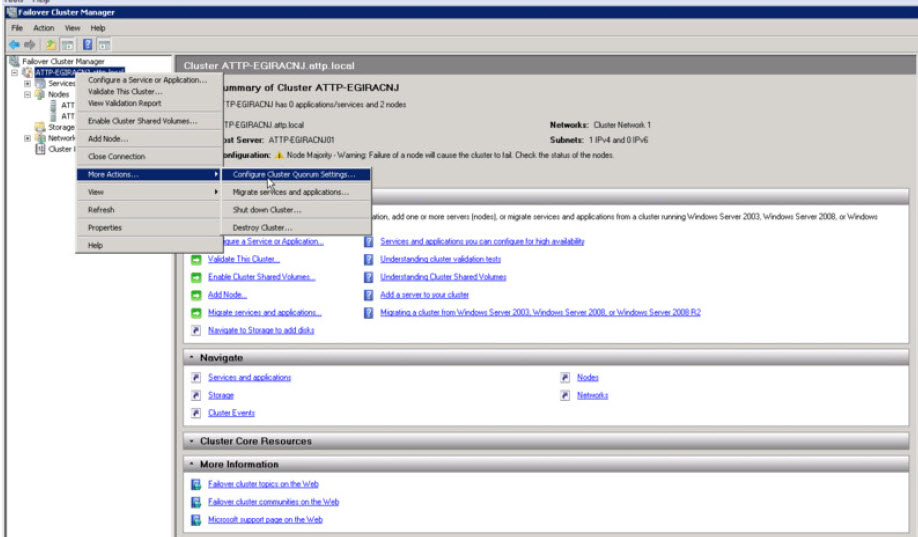Follow the Services and applications link under Navigate

[x=249, y=378]
